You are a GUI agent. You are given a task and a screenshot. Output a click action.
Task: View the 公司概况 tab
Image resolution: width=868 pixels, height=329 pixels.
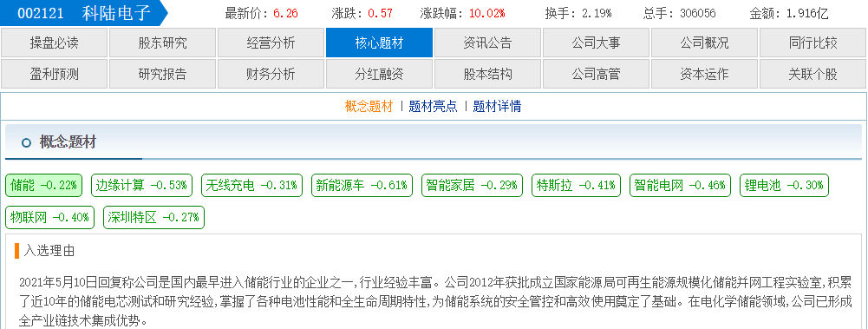coord(704,43)
